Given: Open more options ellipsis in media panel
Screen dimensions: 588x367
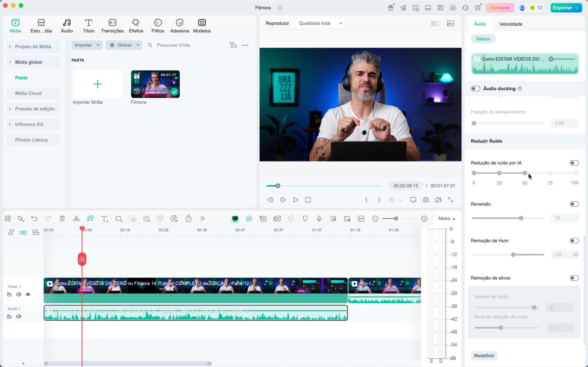Looking at the screenshot, I should point(245,45).
